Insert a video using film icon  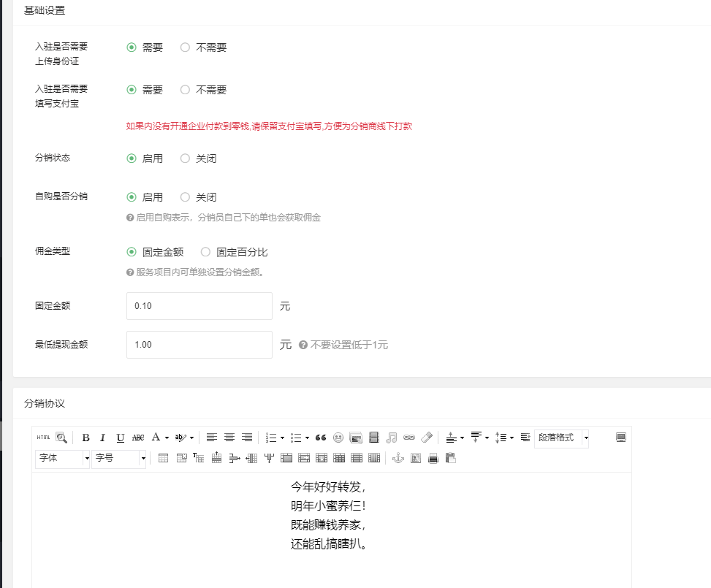tap(374, 438)
